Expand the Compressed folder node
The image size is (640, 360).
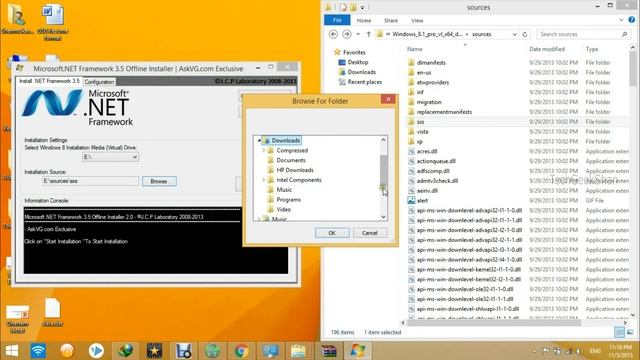point(264,150)
